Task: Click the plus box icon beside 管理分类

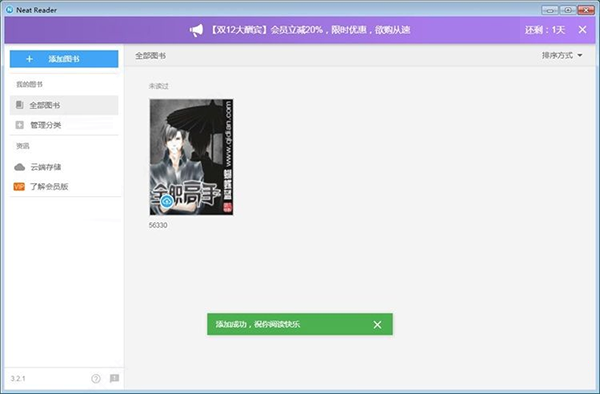Action: [x=20, y=125]
